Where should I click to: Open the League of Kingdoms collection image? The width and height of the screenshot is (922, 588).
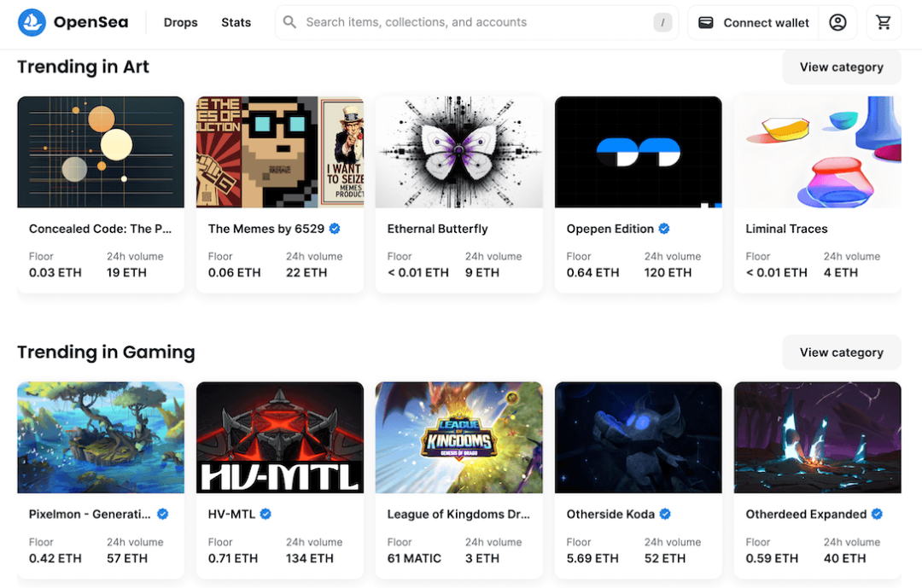click(458, 438)
